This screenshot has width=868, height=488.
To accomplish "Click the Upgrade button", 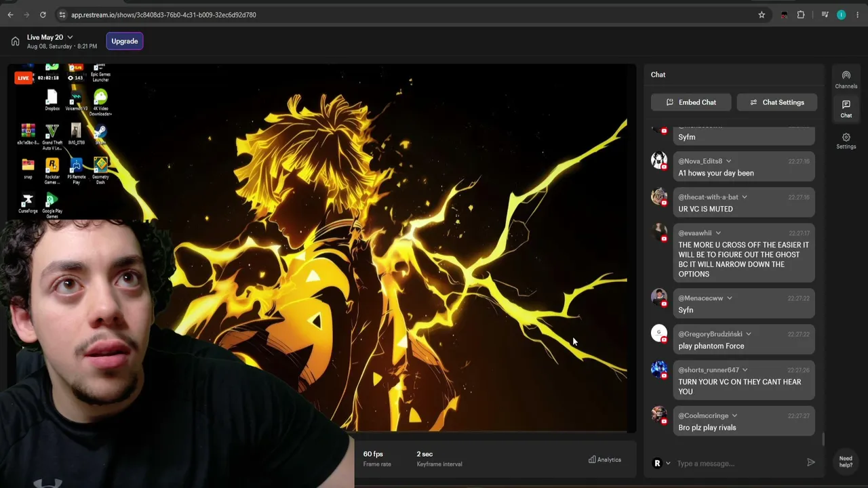I will [x=125, y=41].
